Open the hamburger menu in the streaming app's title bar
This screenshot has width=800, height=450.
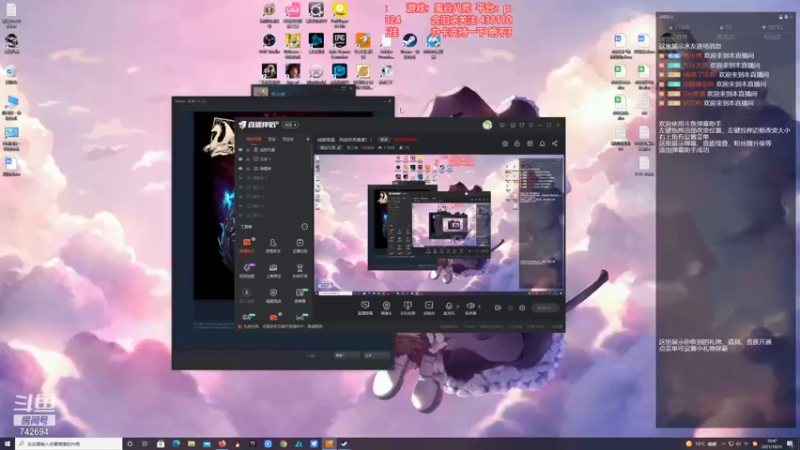point(531,125)
